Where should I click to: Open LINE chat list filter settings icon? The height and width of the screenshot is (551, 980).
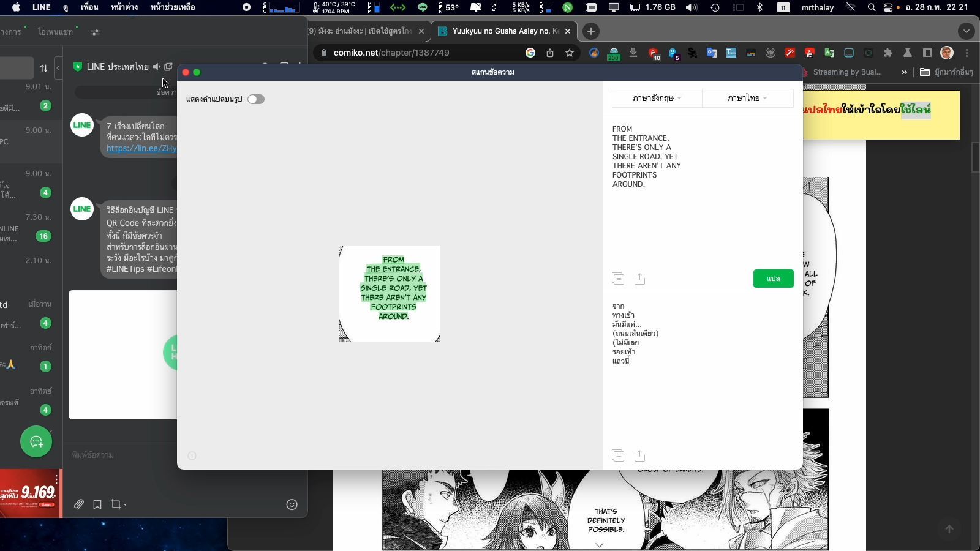pyautogui.click(x=95, y=32)
